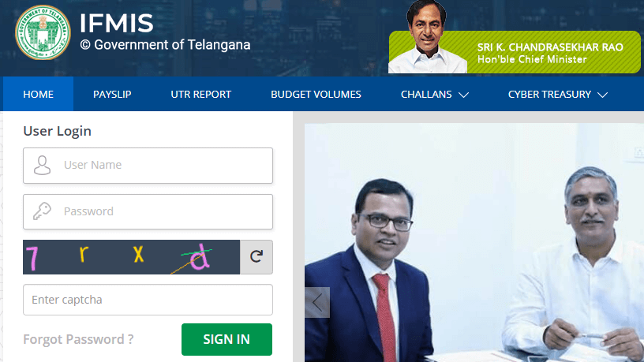Click the Sign In button

click(227, 339)
